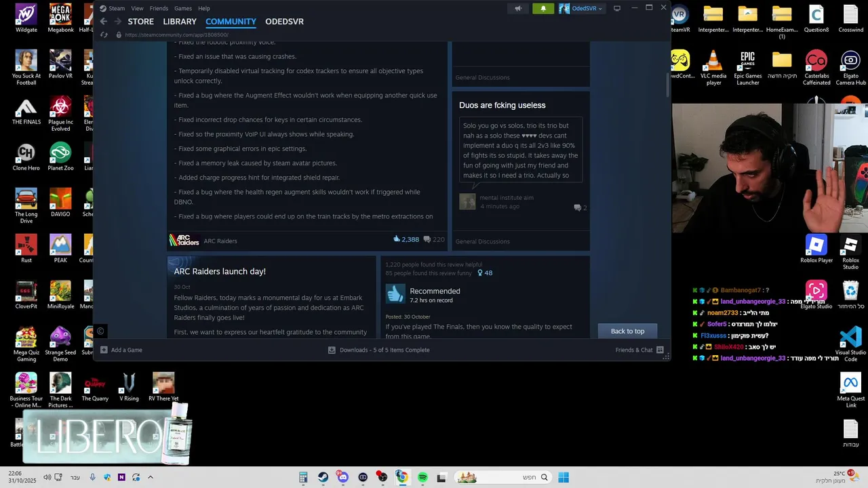Click Steam's forward navigation arrow
868x488 pixels.
[x=118, y=22]
